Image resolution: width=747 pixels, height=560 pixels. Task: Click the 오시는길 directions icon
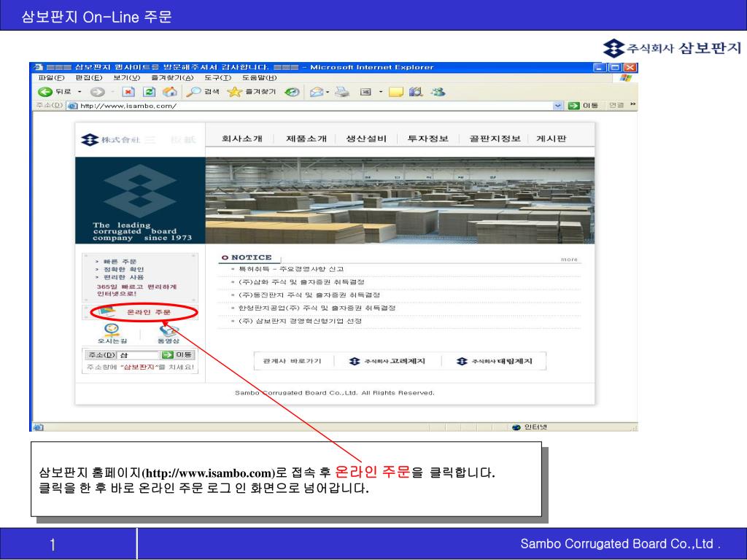(112, 333)
